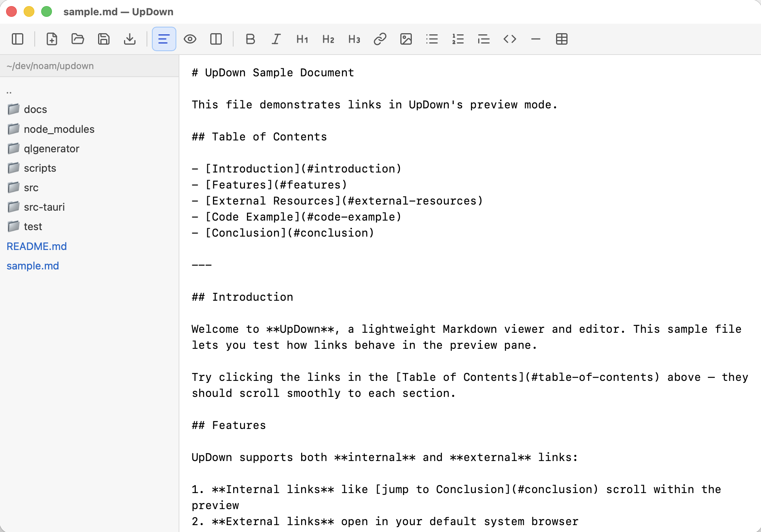761x532 pixels.
Task: Insert Heading 2
Action: click(328, 39)
